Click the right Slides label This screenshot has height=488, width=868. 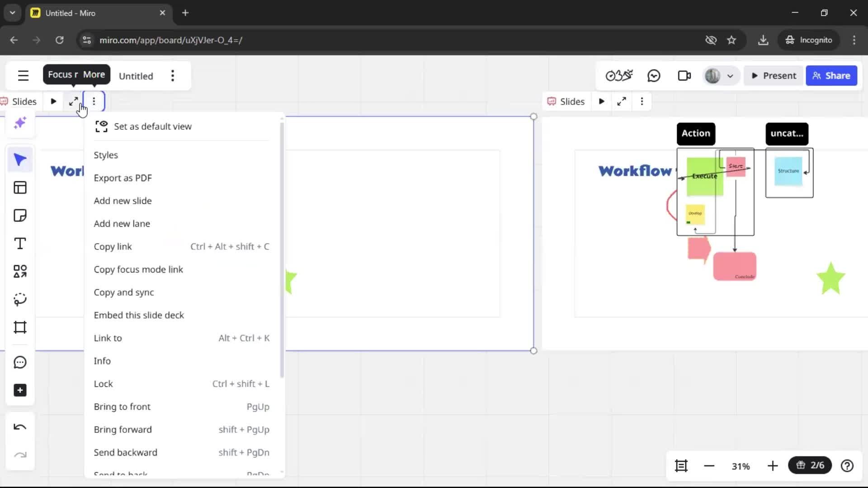coord(572,102)
